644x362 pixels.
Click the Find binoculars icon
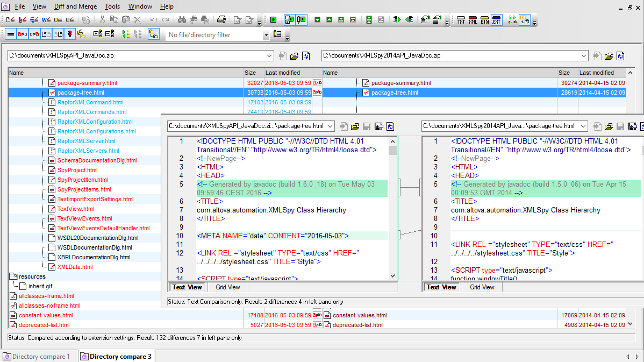(x=182, y=20)
